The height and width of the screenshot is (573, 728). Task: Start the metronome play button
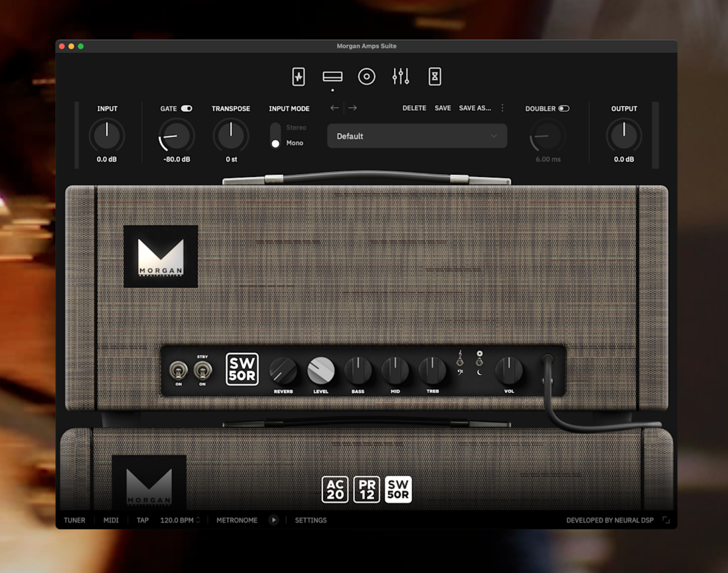click(x=273, y=520)
